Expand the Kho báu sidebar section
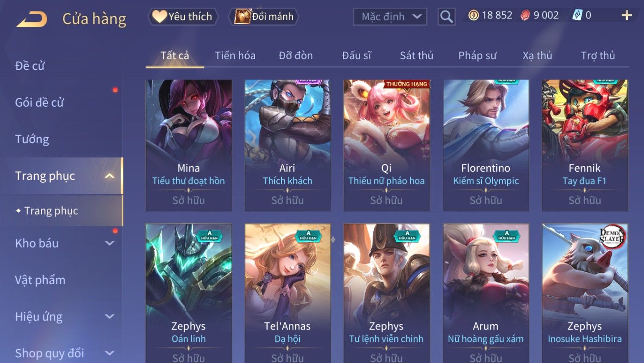 [x=110, y=243]
